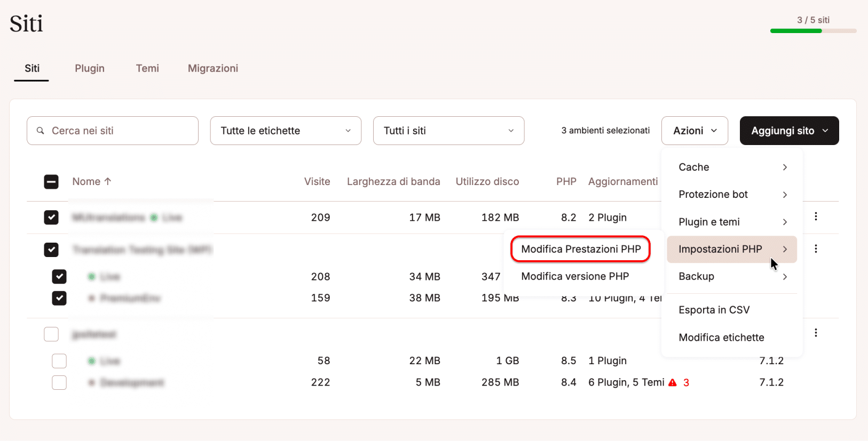This screenshot has height=441, width=868.
Task: Switch to the Plugin tab
Action: [x=90, y=68]
